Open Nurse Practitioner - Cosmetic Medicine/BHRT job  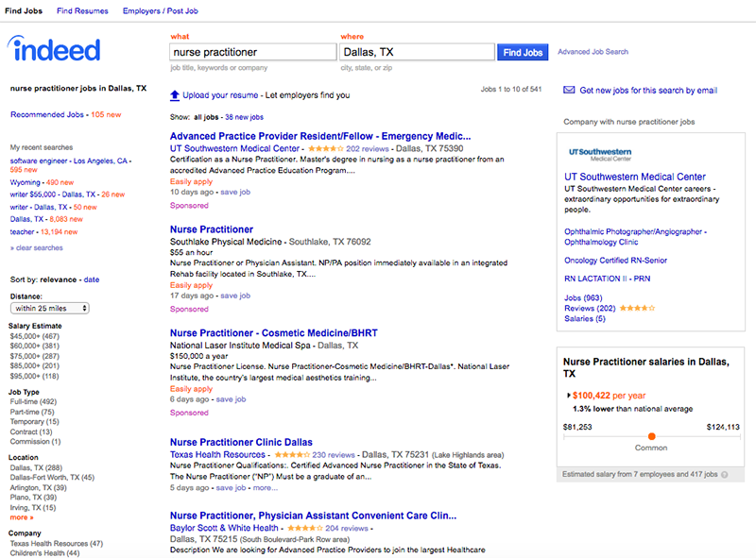point(274,333)
